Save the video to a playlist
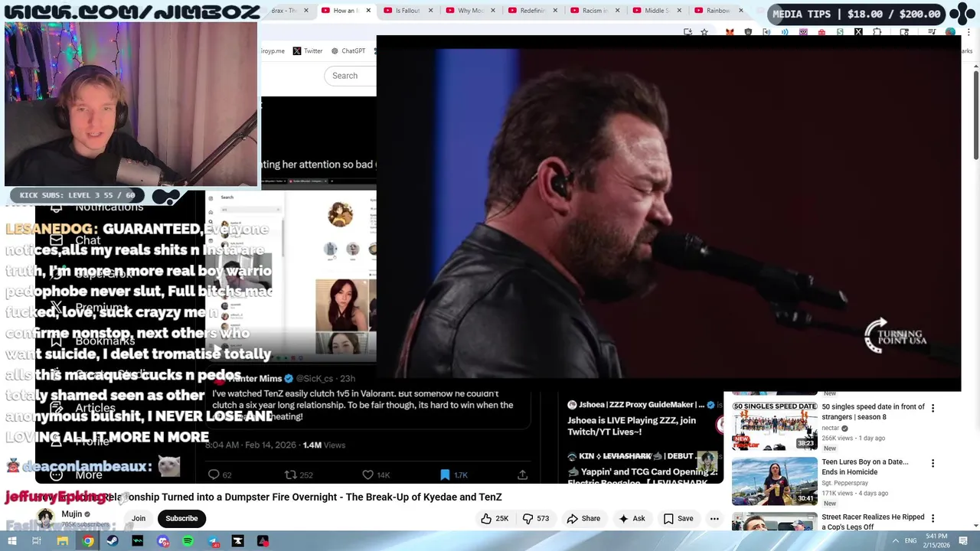This screenshot has width=980, height=551. click(x=678, y=518)
